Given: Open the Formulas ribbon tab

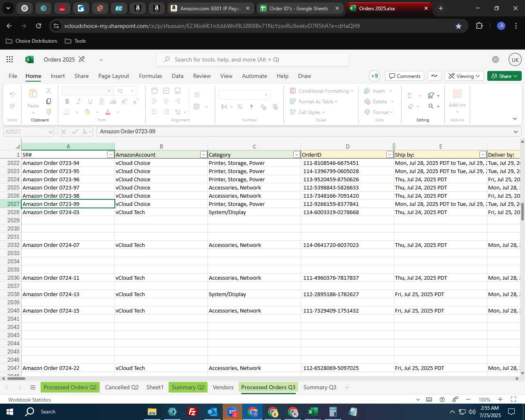Looking at the screenshot, I should tap(151, 76).
